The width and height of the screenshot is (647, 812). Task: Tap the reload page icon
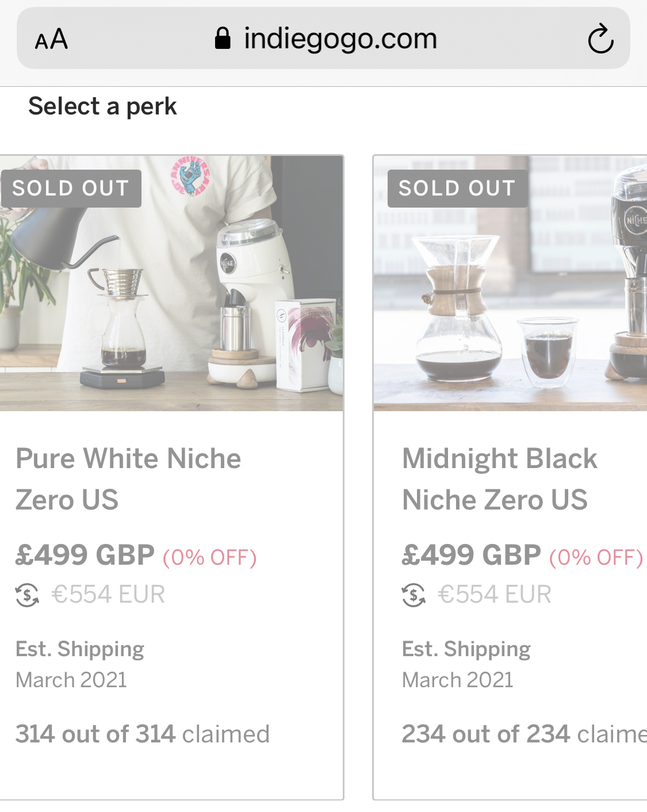pos(600,39)
